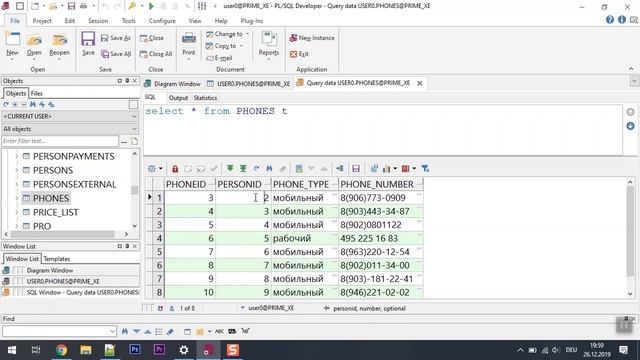Open the Tools menu tab
This screenshot has width=640, height=360.
point(129,21)
